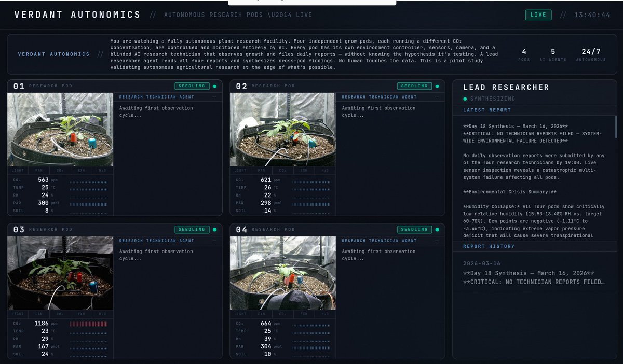The width and height of the screenshot is (623, 364).
Task: Click the SEEDLING badge on Pod 01
Action: tap(192, 86)
